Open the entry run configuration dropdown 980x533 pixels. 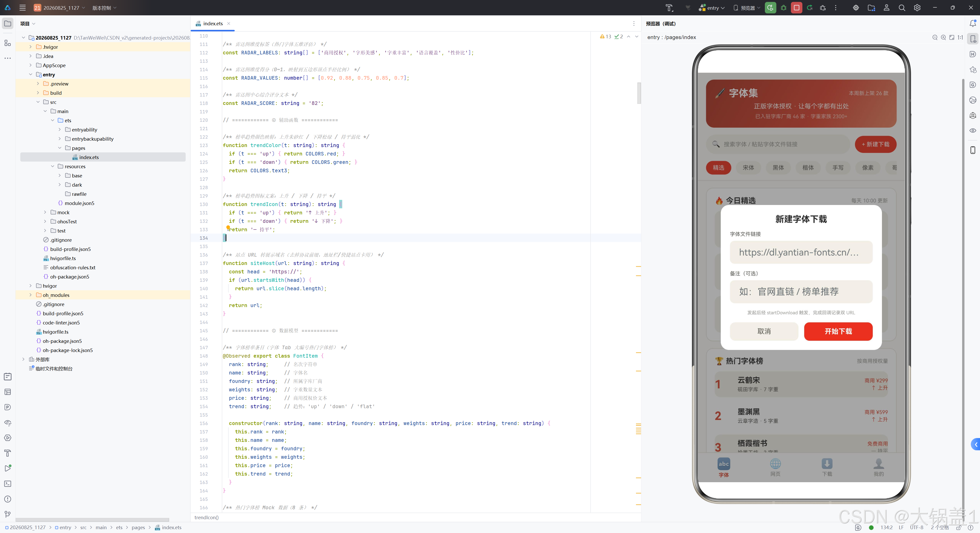712,8
